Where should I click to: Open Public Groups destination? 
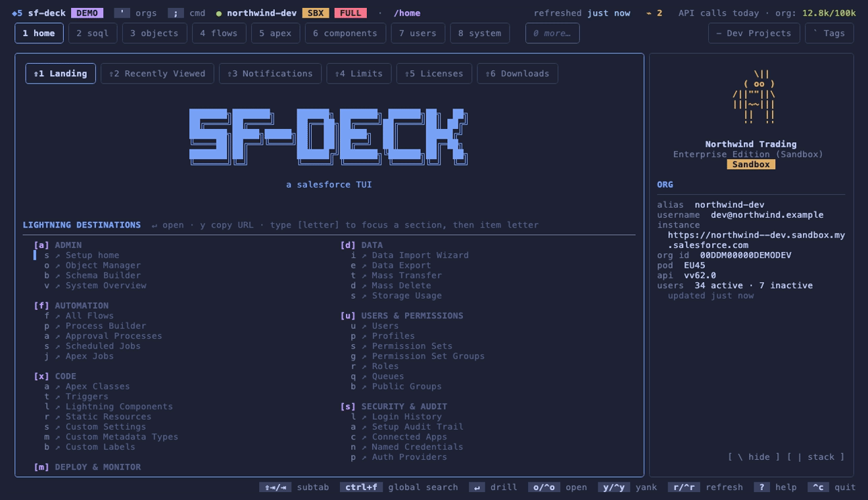coord(397,387)
